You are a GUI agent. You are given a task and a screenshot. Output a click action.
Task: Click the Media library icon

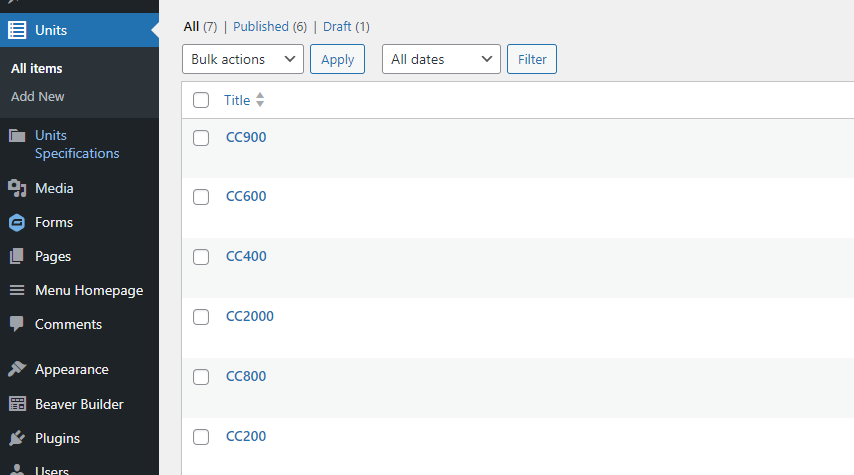coord(17,188)
